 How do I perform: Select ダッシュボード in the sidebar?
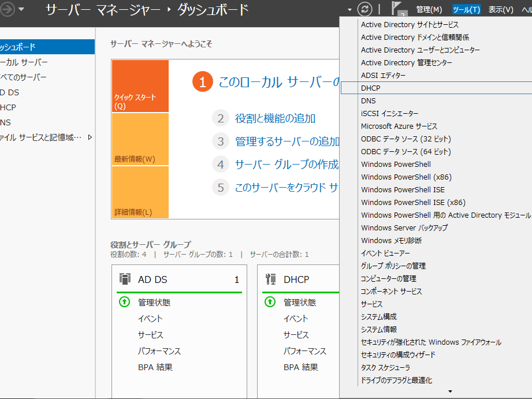[47, 47]
